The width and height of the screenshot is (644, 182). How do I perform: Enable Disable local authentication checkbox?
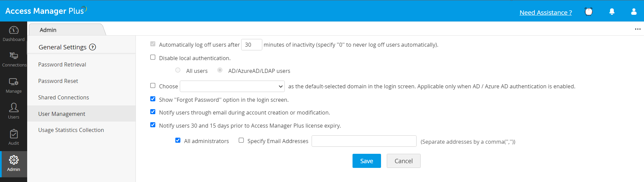click(153, 57)
